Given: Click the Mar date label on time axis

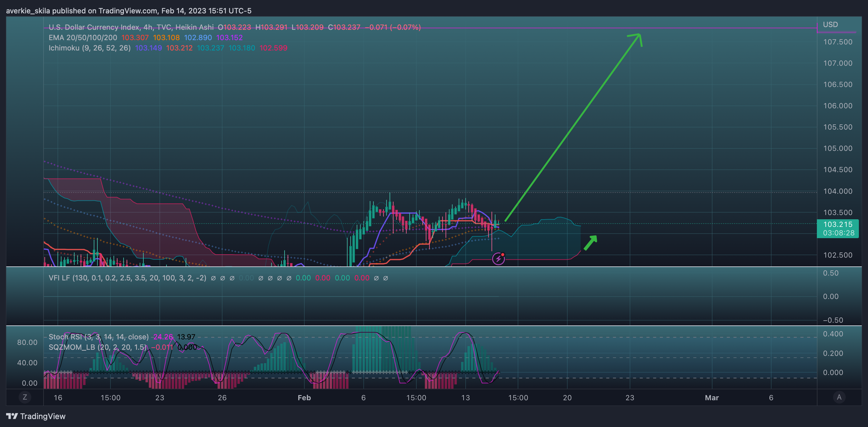Looking at the screenshot, I should 712,398.
